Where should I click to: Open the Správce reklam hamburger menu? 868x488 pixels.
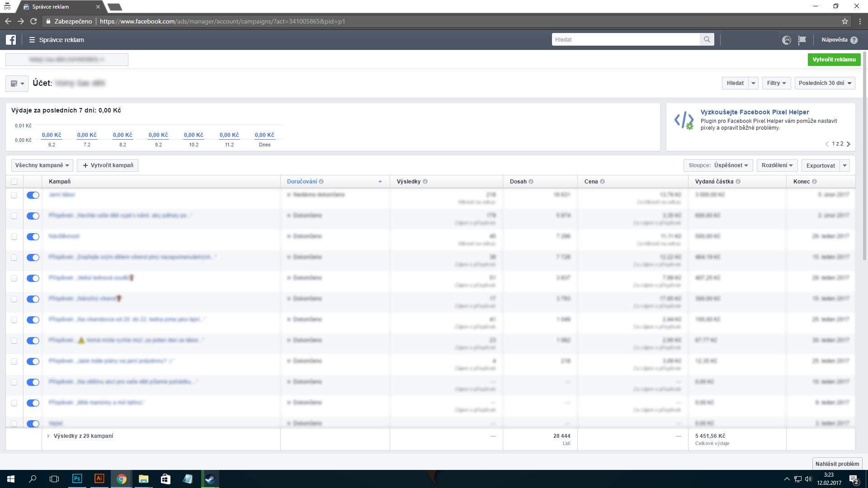(x=32, y=40)
